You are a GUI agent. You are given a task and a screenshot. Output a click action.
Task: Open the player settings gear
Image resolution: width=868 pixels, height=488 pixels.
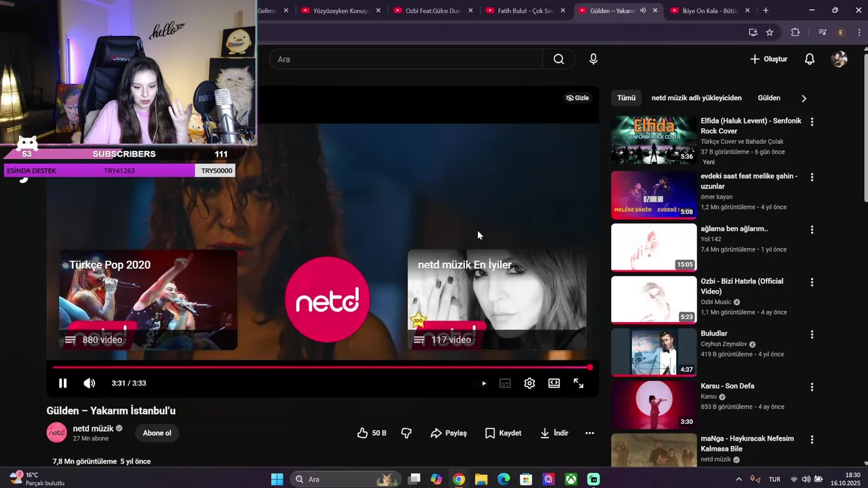click(530, 383)
